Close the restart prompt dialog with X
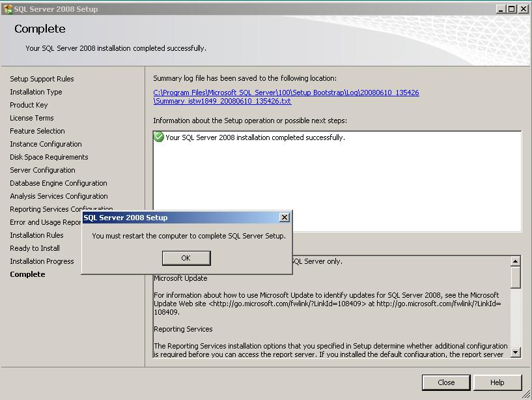 (x=285, y=218)
